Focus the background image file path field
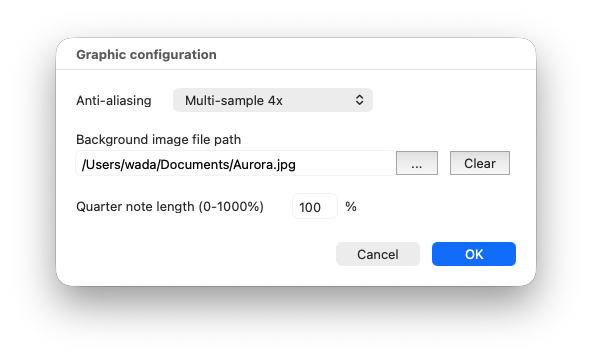The width and height of the screenshot is (592, 360). (235, 163)
